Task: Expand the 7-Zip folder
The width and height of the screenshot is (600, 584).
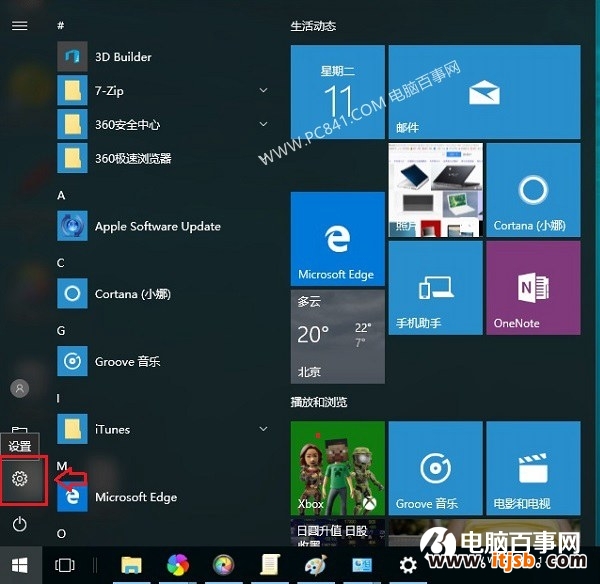Action: (x=263, y=91)
